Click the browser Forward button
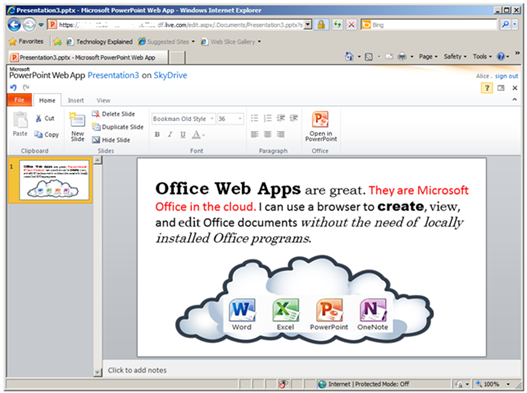Viewport: 527px width, 393px height. click(x=29, y=25)
